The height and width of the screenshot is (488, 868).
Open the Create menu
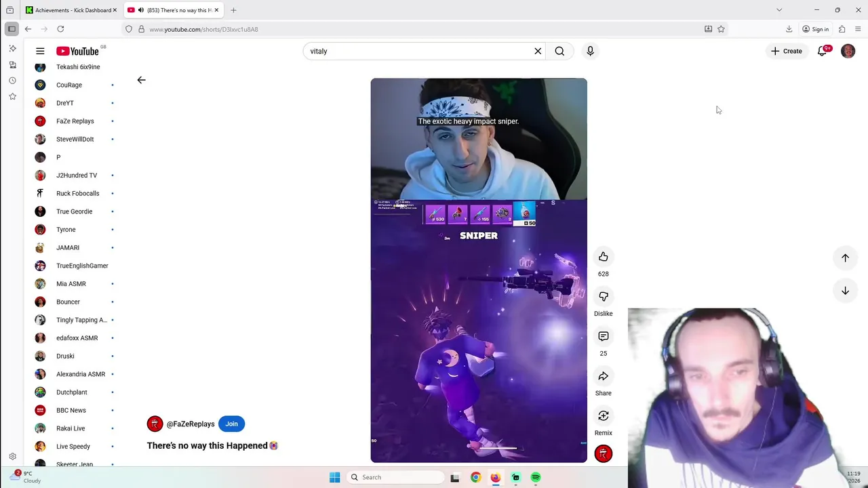tap(786, 51)
